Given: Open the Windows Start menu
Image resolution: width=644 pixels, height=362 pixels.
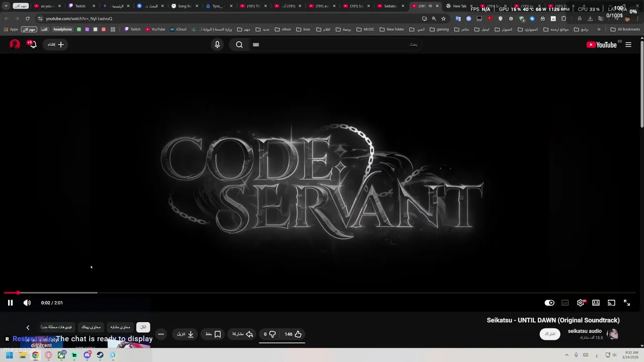Looking at the screenshot, I should pyautogui.click(x=9, y=355).
